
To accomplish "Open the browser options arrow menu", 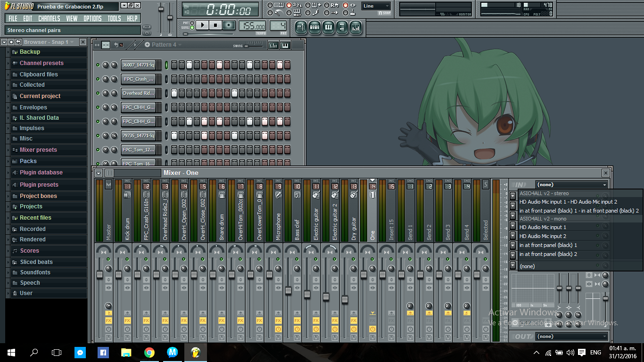I will (x=4, y=42).
